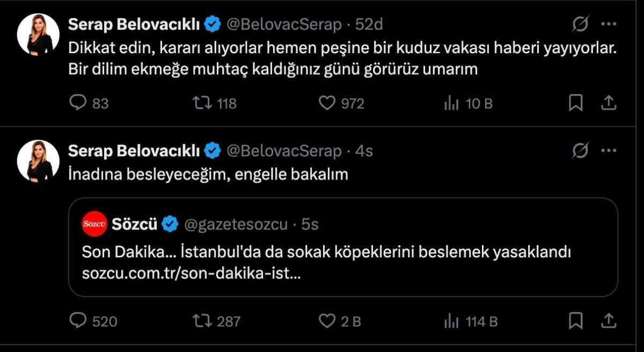View analytics showing 114 B views
Viewport: 644px width, 352px height.
451,321
